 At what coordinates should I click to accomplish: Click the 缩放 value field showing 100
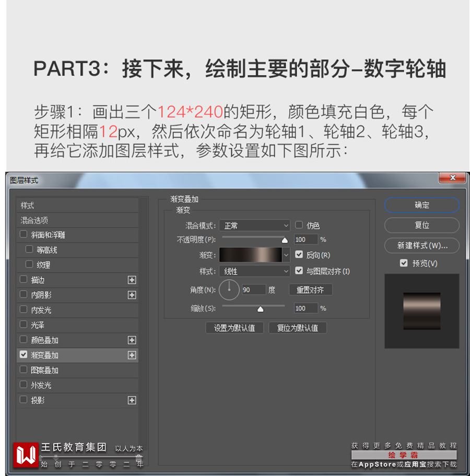pyautogui.click(x=305, y=308)
